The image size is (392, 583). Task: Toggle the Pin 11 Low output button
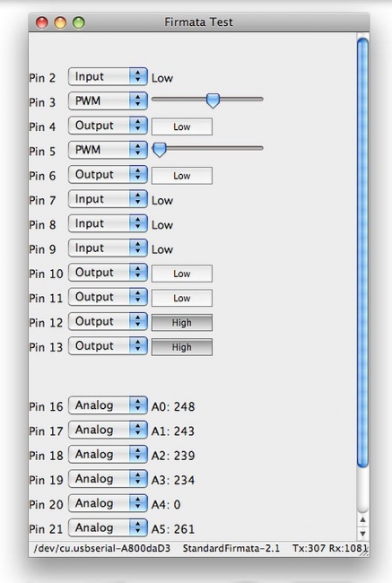point(182,298)
